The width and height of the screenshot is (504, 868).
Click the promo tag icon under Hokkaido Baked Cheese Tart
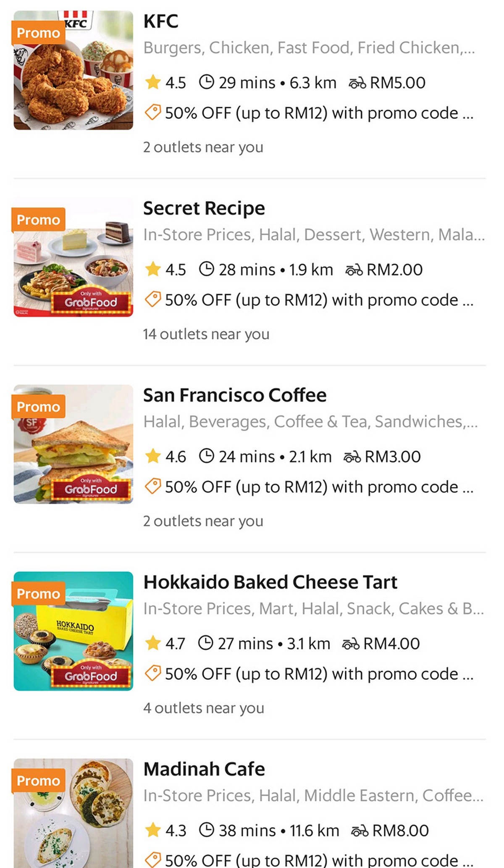point(152,673)
